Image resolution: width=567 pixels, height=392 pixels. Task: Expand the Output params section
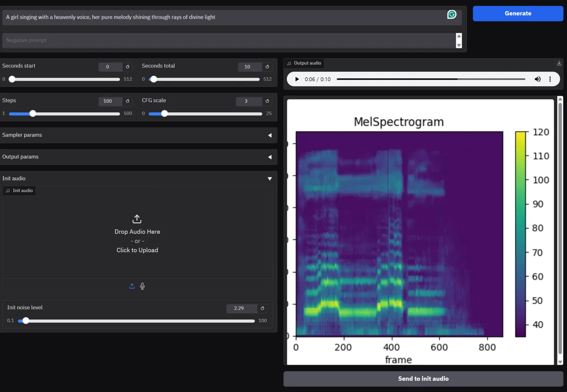(x=139, y=157)
